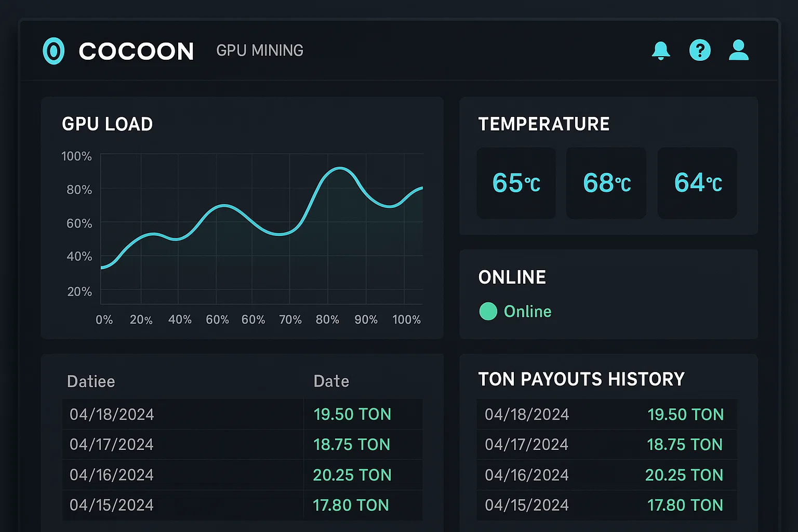Viewport: 798px width, 532px height.
Task: Click 20.25 TON amount in left table
Action: pos(352,475)
